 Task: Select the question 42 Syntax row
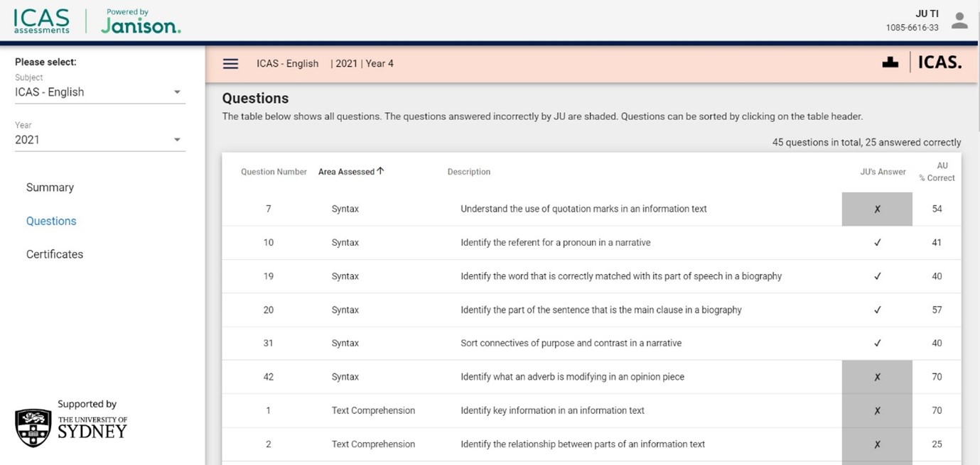345,377
